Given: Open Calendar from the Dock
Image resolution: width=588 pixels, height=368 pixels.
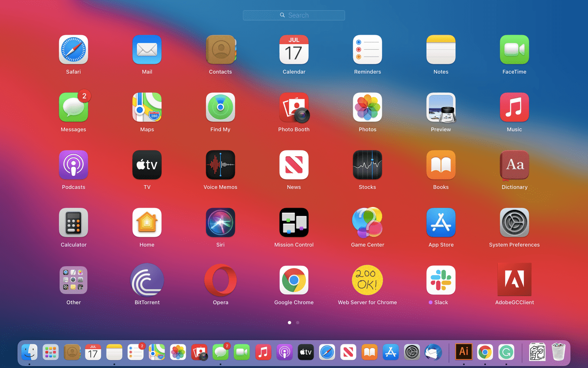Looking at the screenshot, I should (x=93, y=352).
